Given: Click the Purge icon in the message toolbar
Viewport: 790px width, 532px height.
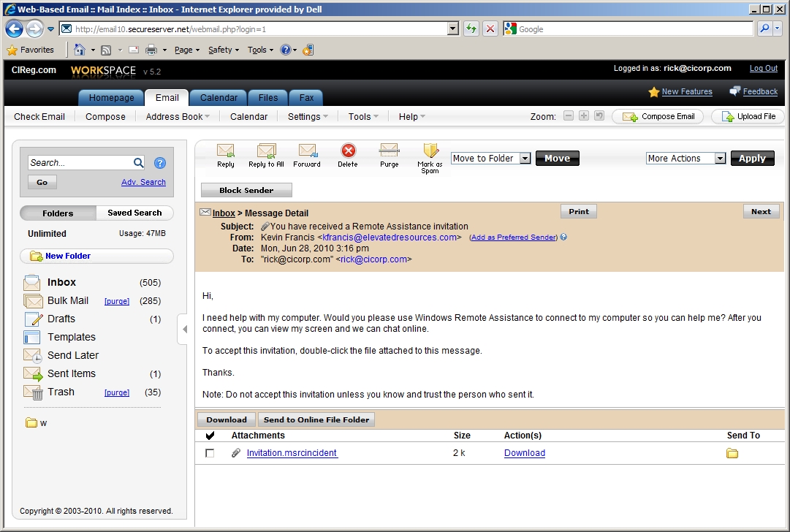Looking at the screenshot, I should (x=389, y=151).
